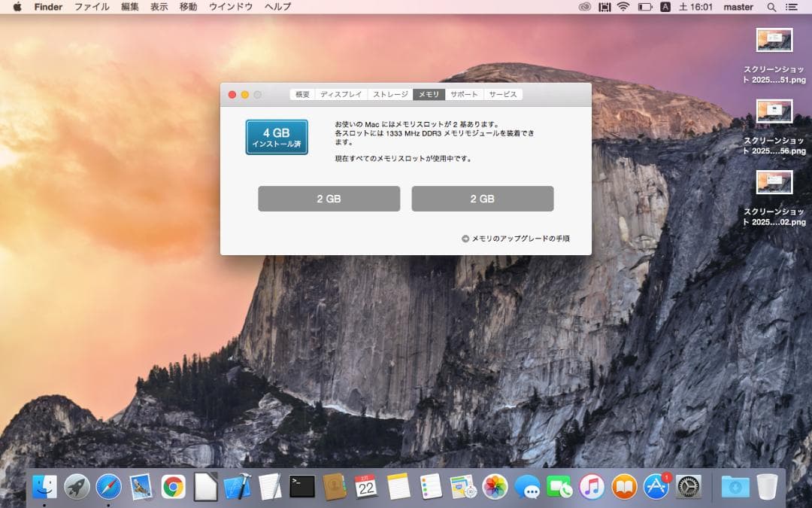Switch to the ストレージ tab
This screenshot has height=508, width=812.
coord(391,94)
